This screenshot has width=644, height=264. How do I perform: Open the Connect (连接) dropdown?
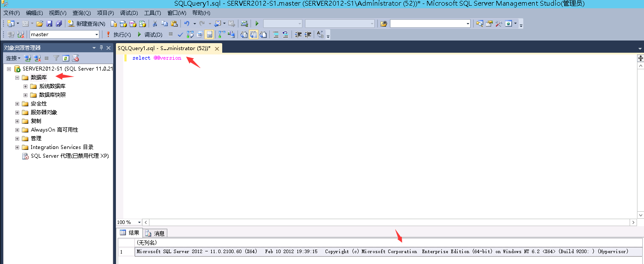point(13,58)
